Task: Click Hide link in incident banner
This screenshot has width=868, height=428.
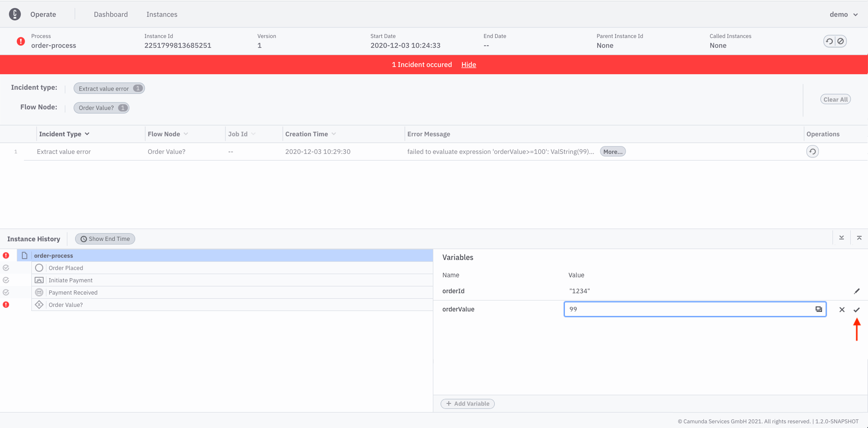Action: (468, 65)
